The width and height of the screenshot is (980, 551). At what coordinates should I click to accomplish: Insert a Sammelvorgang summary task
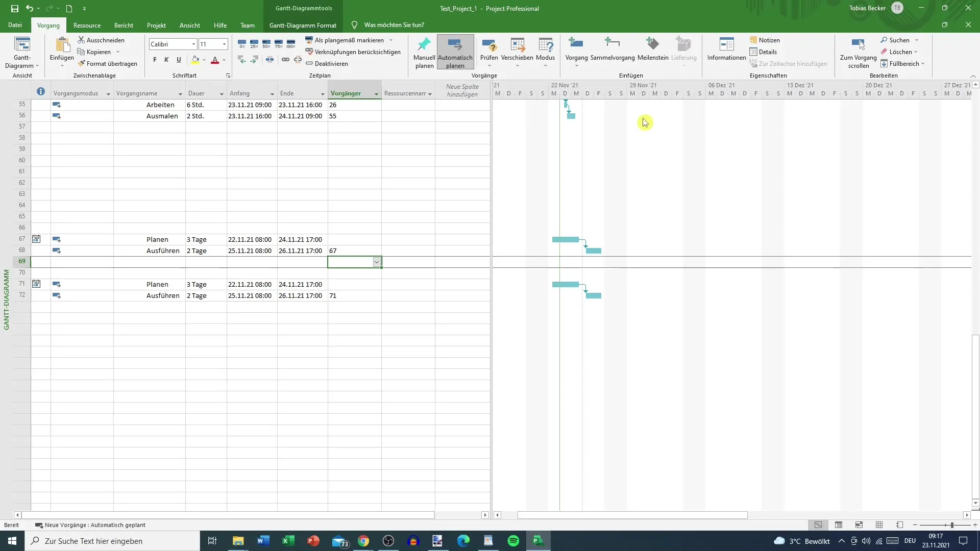click(x=612, y=49)
